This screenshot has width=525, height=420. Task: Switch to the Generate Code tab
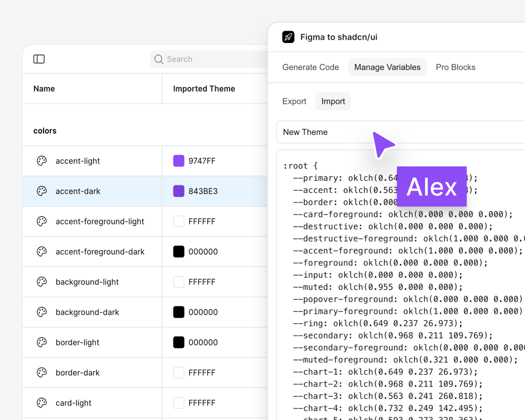click(310, 67)
